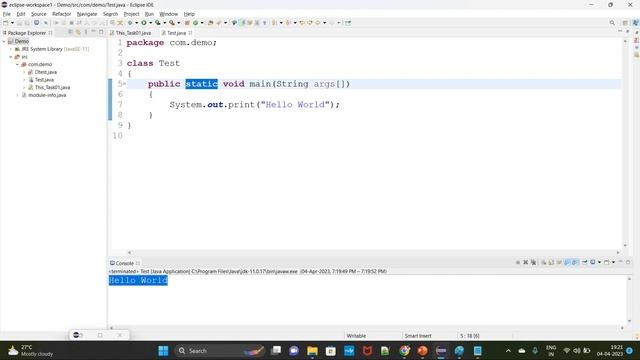Open the New file dropdown arrow
640x360 pixels.
tap(12, 23)
